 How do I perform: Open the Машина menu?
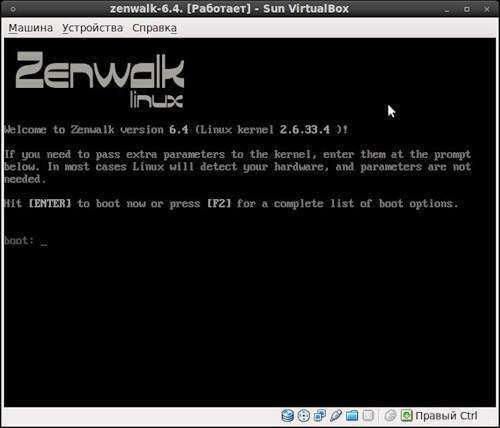click(x=31, y=28)
